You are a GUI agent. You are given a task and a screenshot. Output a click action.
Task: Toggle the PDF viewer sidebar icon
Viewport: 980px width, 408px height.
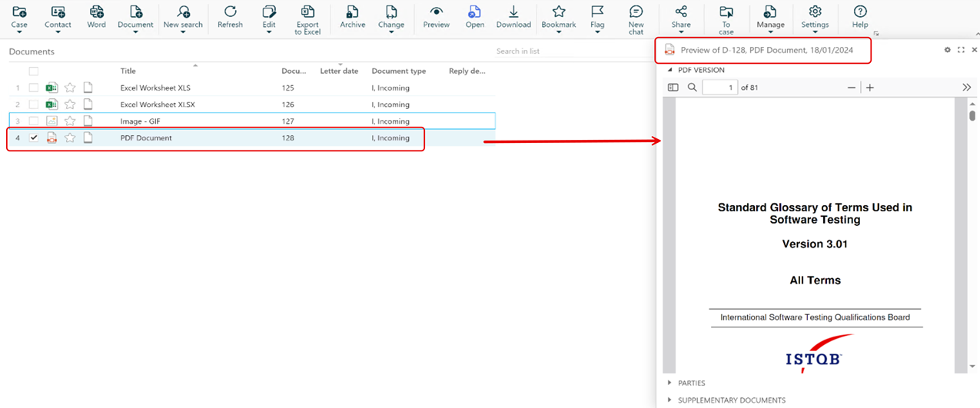coord(673,88)
